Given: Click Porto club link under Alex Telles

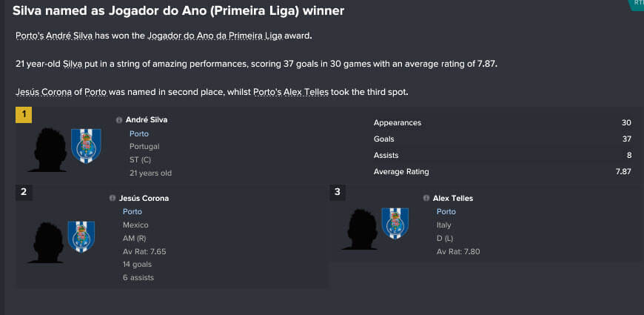Looking at the screenshot, I should 446,211.
